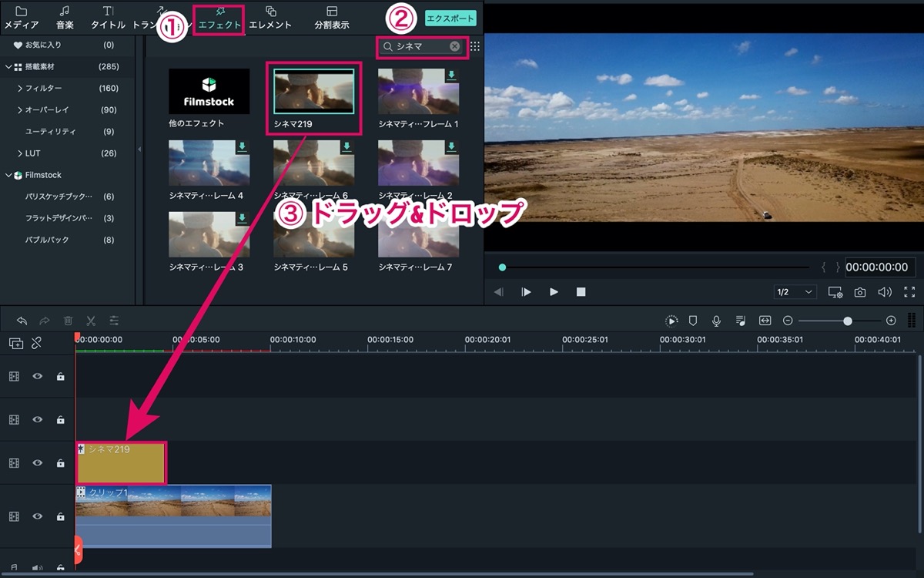Play the preview video

click(554, 292)
